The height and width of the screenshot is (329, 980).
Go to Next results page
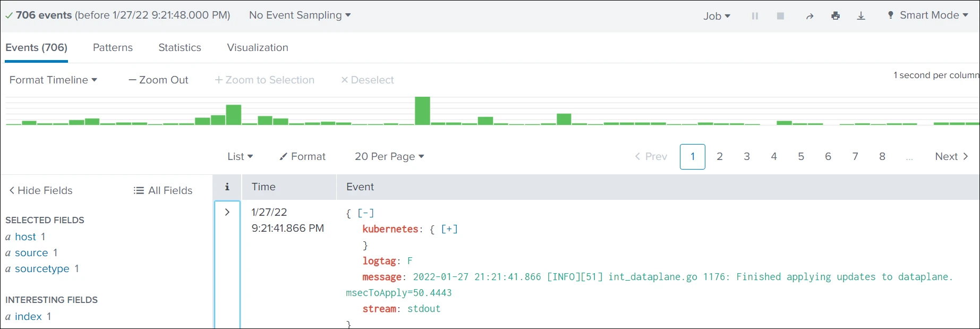point(952,156)
